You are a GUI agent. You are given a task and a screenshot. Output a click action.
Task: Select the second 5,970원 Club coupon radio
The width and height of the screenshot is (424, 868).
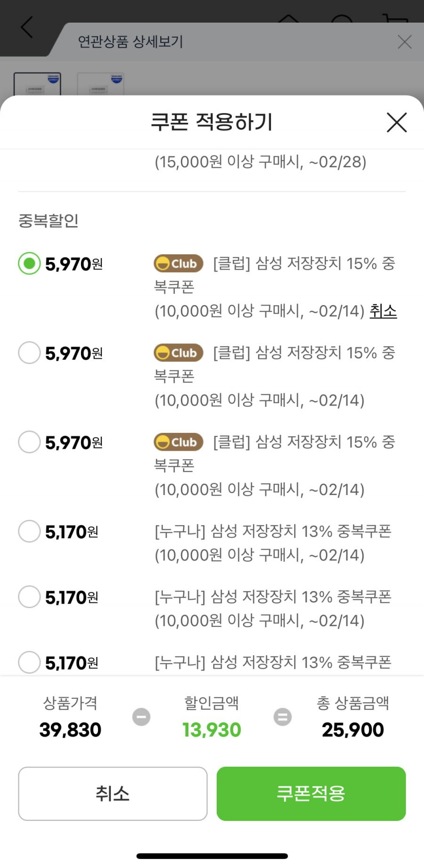coord(29,352)
